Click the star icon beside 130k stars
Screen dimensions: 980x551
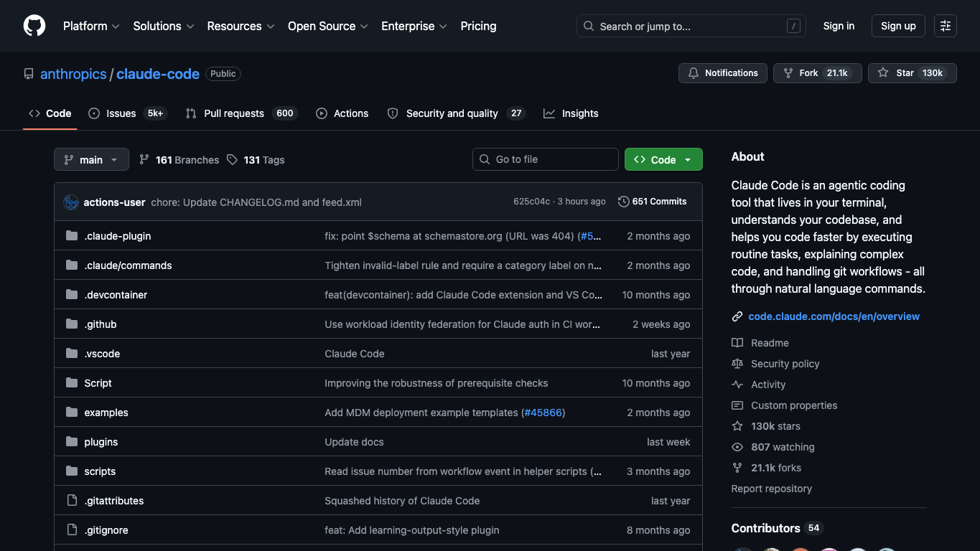tap(737, 426)
